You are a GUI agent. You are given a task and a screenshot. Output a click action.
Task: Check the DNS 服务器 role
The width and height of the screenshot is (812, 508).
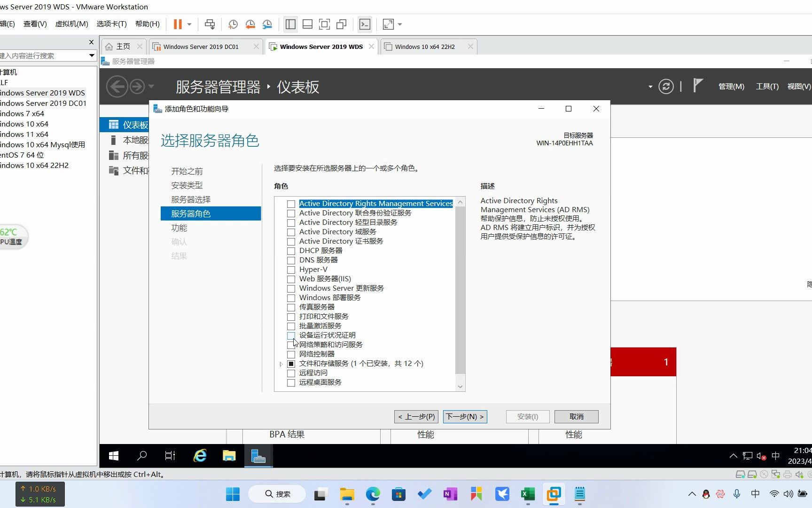click(291, 260)
